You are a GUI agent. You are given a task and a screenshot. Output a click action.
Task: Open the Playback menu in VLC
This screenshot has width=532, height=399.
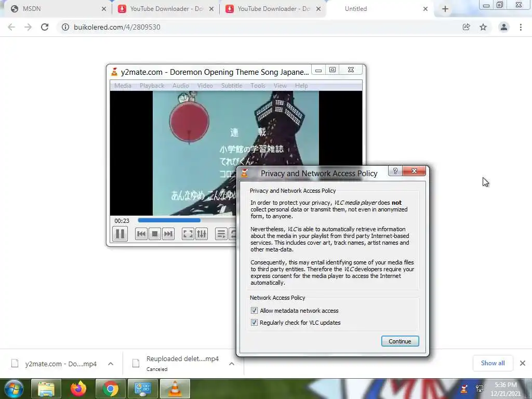click(152, 86)
